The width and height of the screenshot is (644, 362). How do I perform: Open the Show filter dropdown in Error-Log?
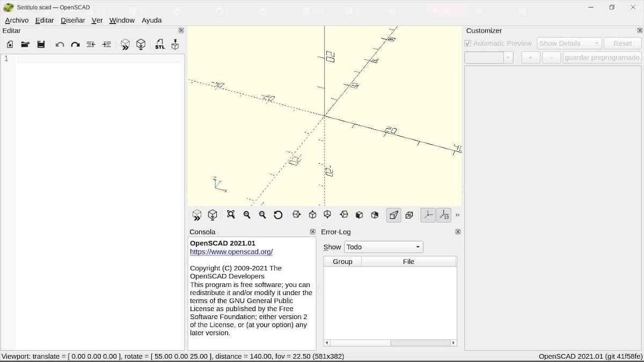(x=383, y=247)
